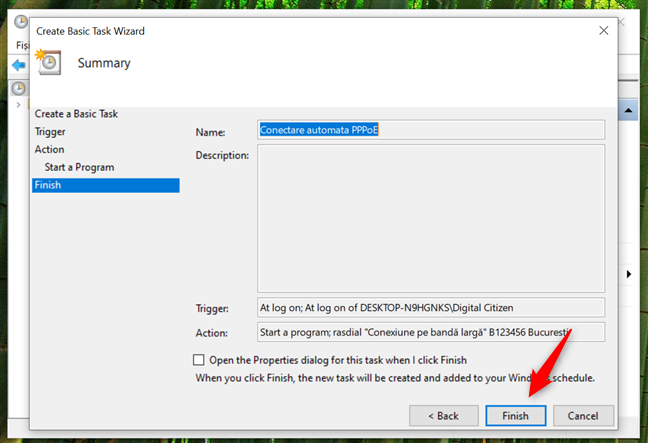Select the Trigger step in sidebar
648x443 pixels.
pos(50,132)
